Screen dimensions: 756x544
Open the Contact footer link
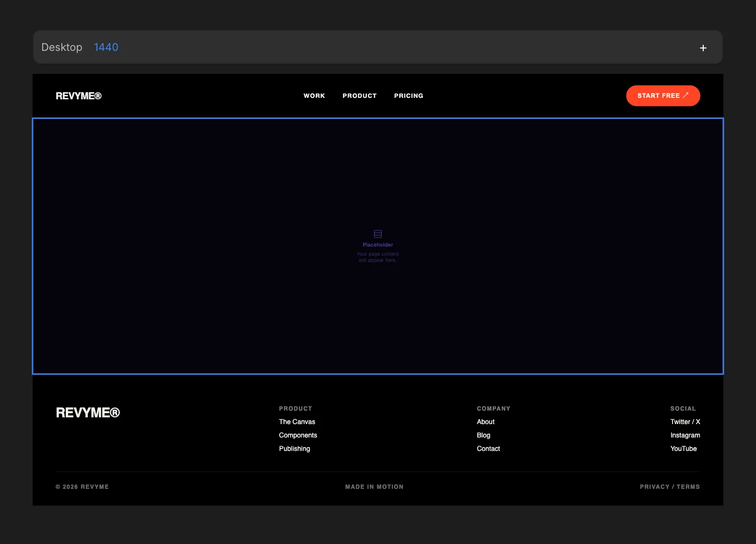488,449
